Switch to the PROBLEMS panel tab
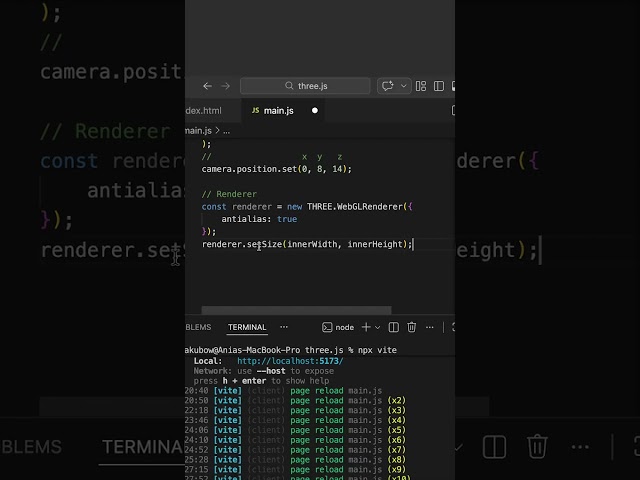 coord(198,327)
